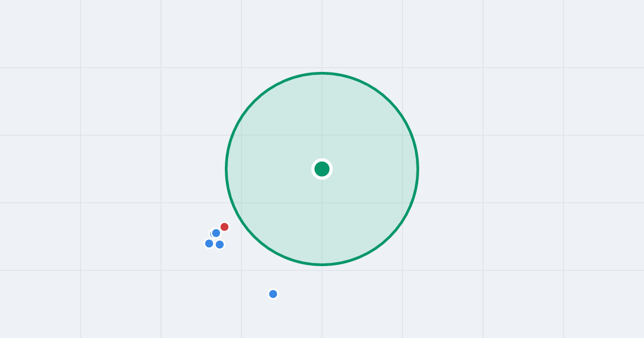Select the lower-right blue marker in the cluster
The width and height of the screenshot is (644, 338).
[x=219, y=245]
